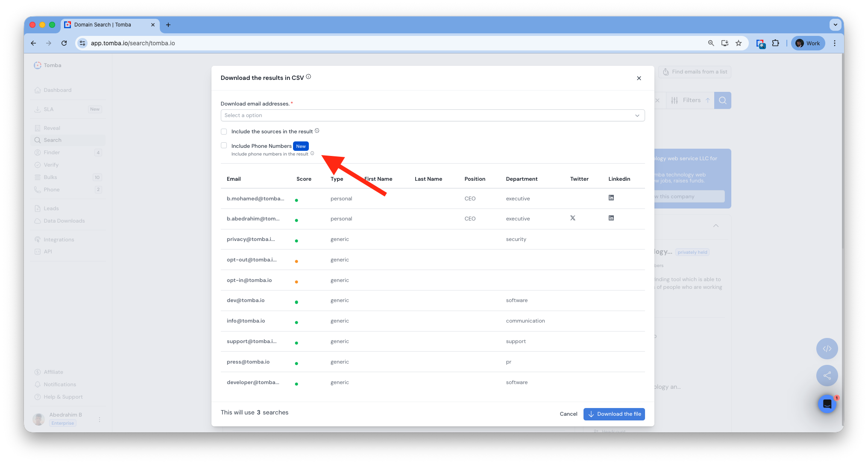Click info icon beside CSV dialog title
Viewport: 868px width, 464px height.
[308, 77]
